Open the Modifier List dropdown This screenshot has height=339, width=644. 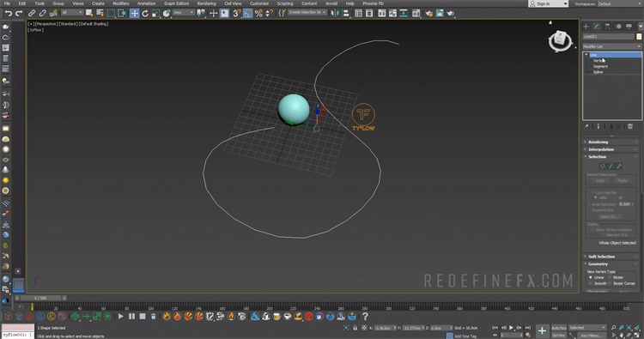click(x=612, y=46)
